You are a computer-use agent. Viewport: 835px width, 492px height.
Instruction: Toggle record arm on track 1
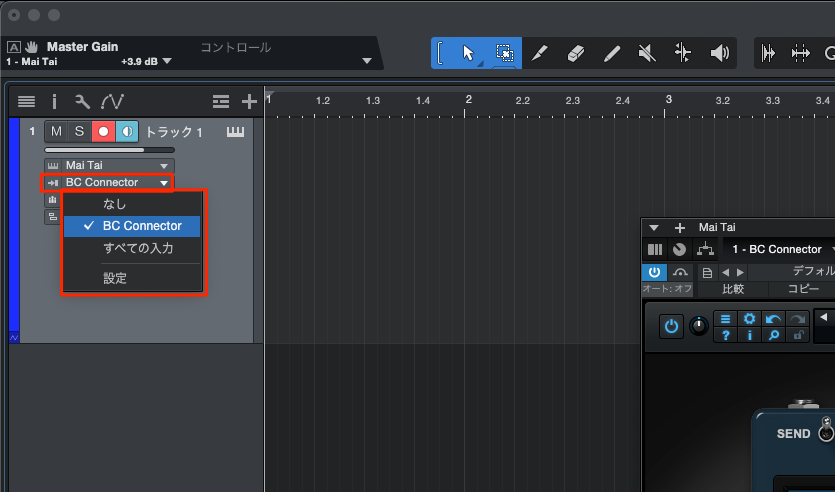point(103,132)
